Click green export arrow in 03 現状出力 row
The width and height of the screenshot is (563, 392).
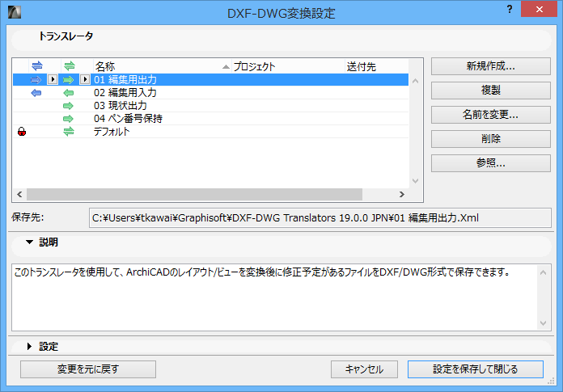68,106
